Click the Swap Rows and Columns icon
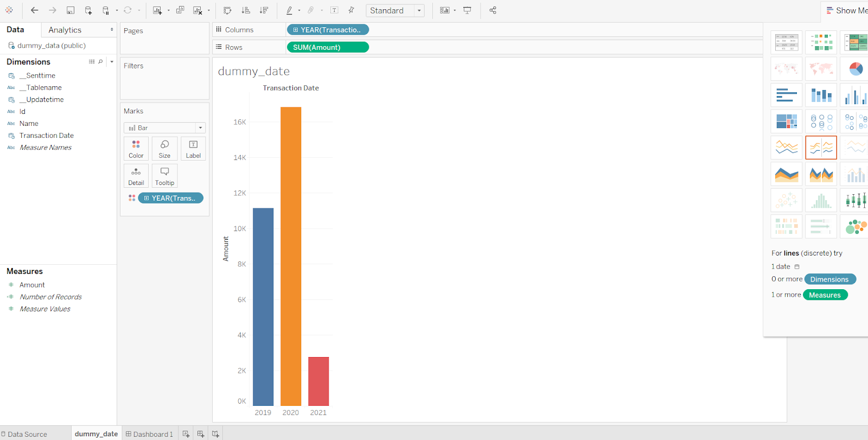 (227, 10)
